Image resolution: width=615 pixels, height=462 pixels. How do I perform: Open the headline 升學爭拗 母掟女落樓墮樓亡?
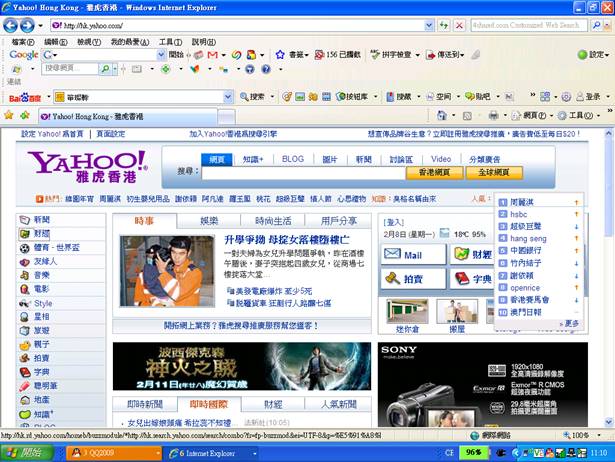click(287, 240)
